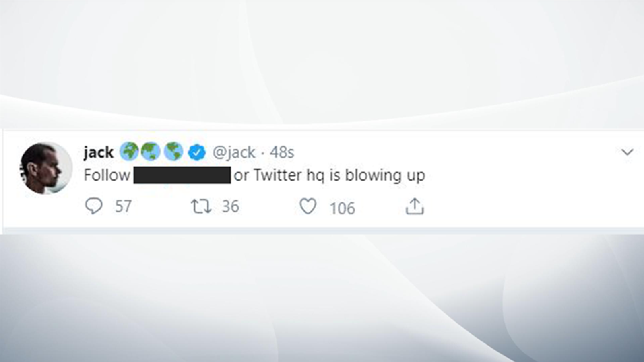
Task: Open jack's profile via display name
Action: point(98,152)
